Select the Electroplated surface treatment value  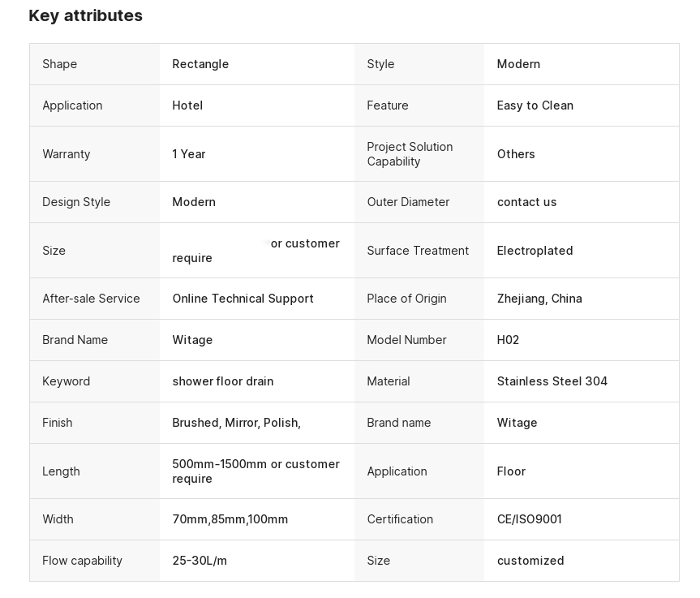click(x=535, y=251)
